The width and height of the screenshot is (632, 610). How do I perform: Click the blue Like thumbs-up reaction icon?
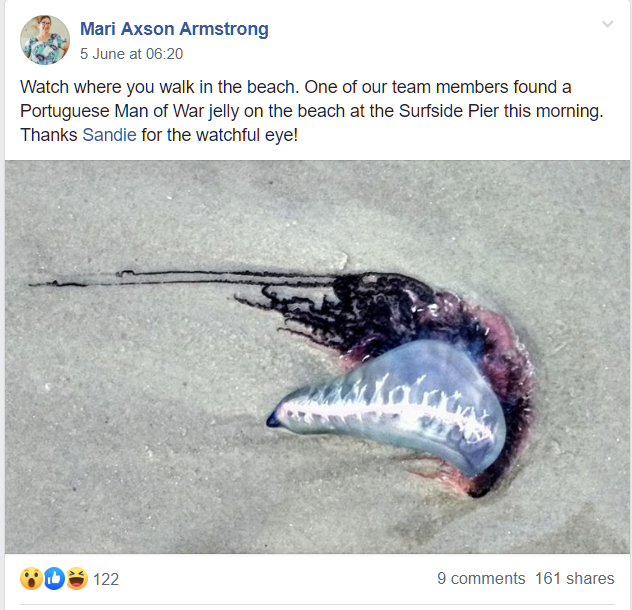(54, 579)
